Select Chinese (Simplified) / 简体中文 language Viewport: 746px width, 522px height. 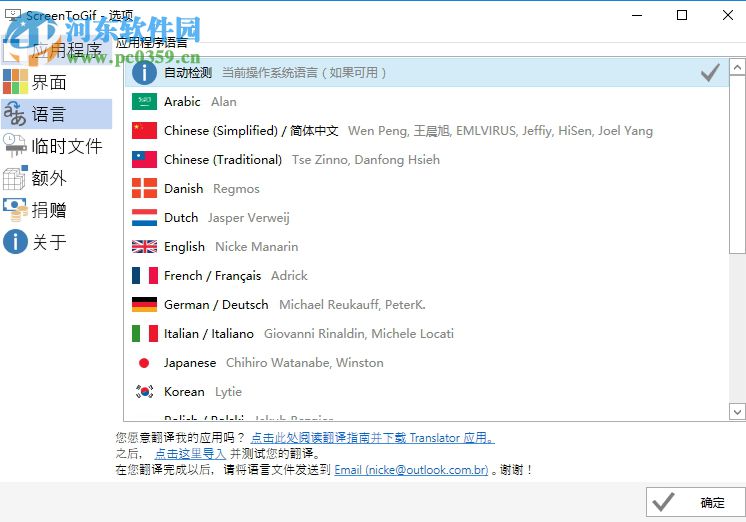pos(426,130)
